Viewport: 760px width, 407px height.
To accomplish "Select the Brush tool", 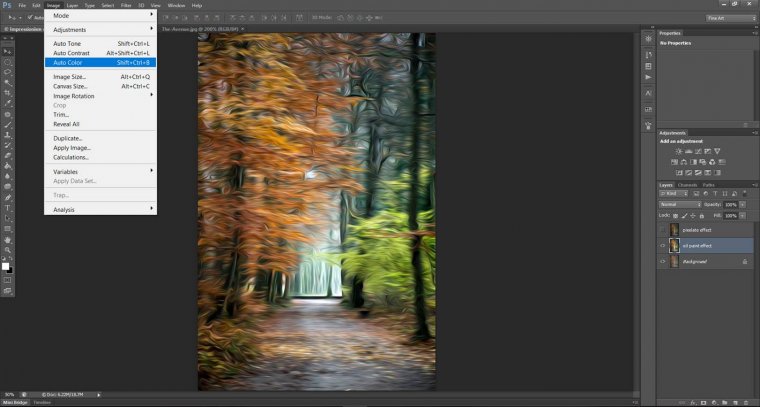I will point(7,125).
